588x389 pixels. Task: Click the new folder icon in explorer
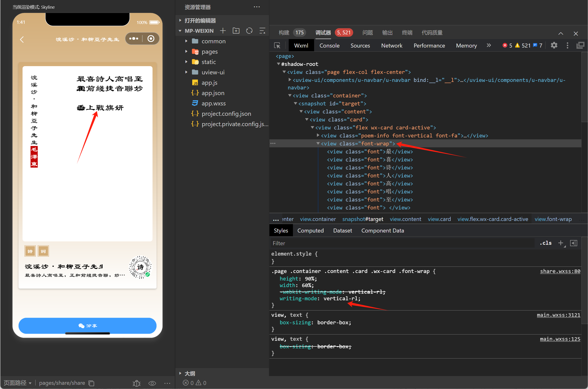tap(236, 31)
